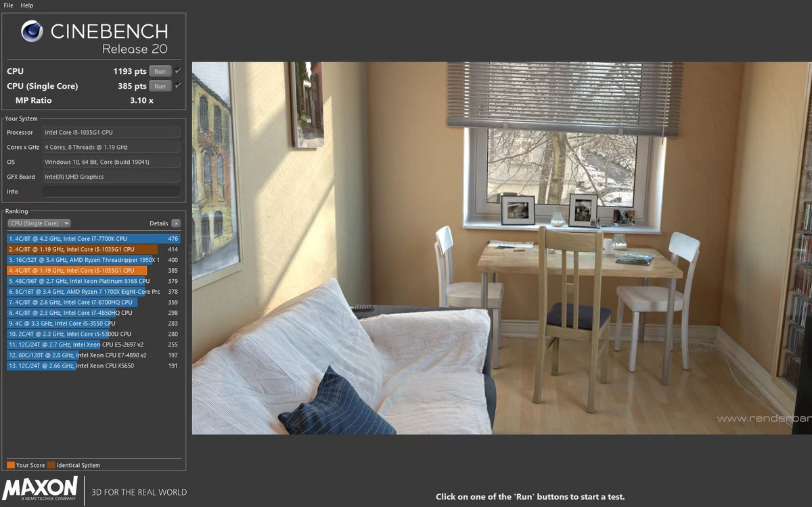Screen dimensions: 812x507
Task: Open the Help menu
Action: coord(26,5)
